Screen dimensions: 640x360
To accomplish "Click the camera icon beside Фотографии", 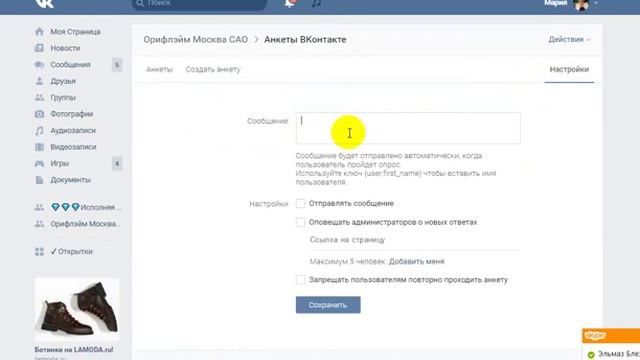I will 39,114.
